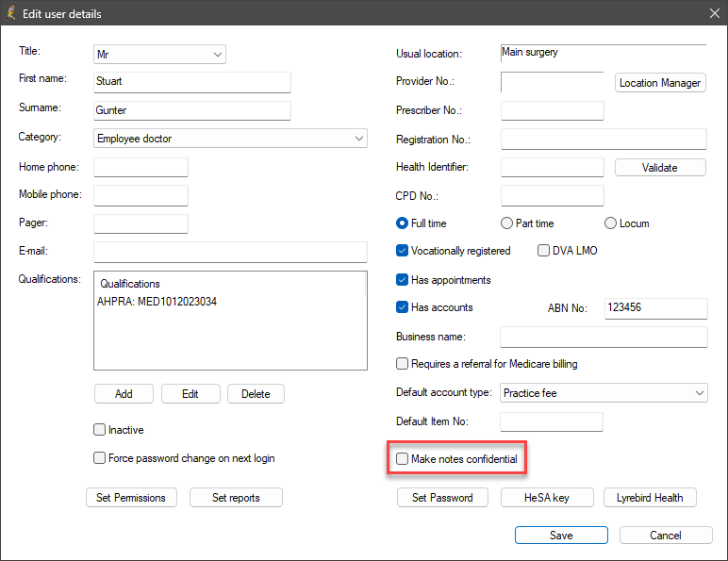
Task: Open Set Permissions
Action: click(x=131, y=498)
